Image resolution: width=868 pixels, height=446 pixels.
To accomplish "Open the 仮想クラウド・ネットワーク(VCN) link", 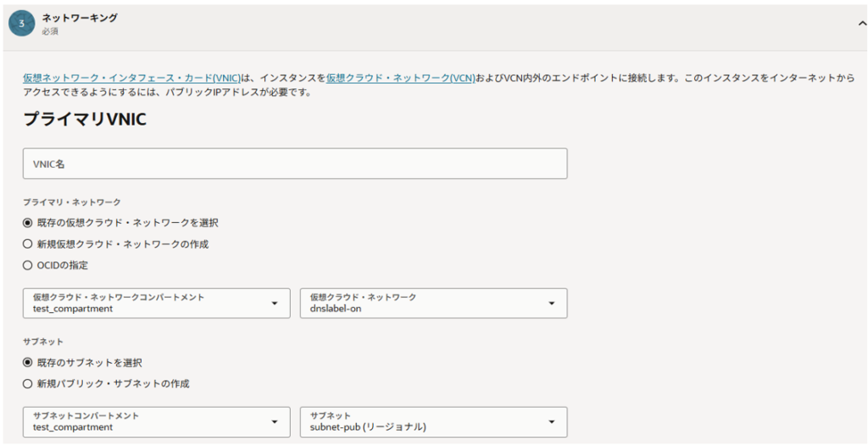I will pos(400,77).
